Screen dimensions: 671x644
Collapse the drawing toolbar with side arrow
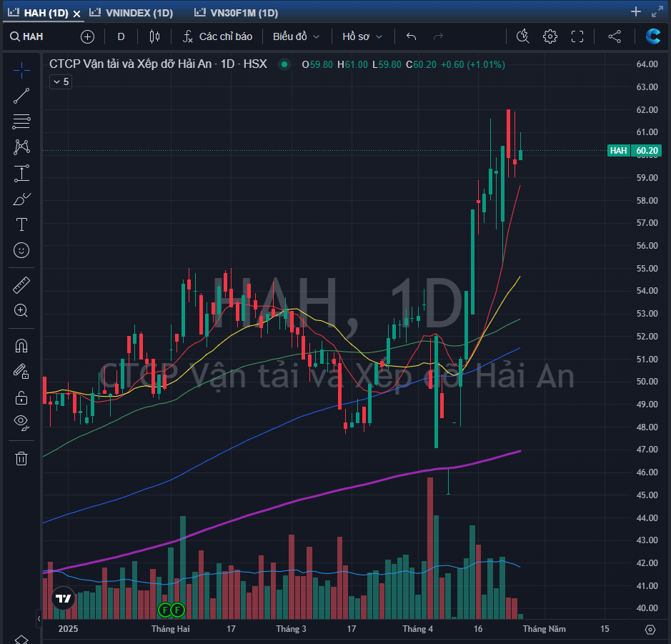[x=39, y=618]
